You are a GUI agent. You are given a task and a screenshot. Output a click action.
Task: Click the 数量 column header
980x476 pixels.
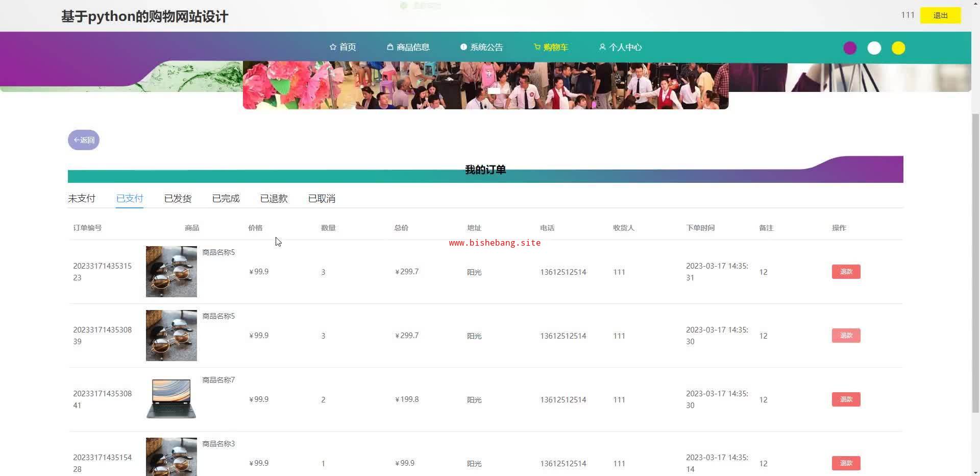(328, 228)
